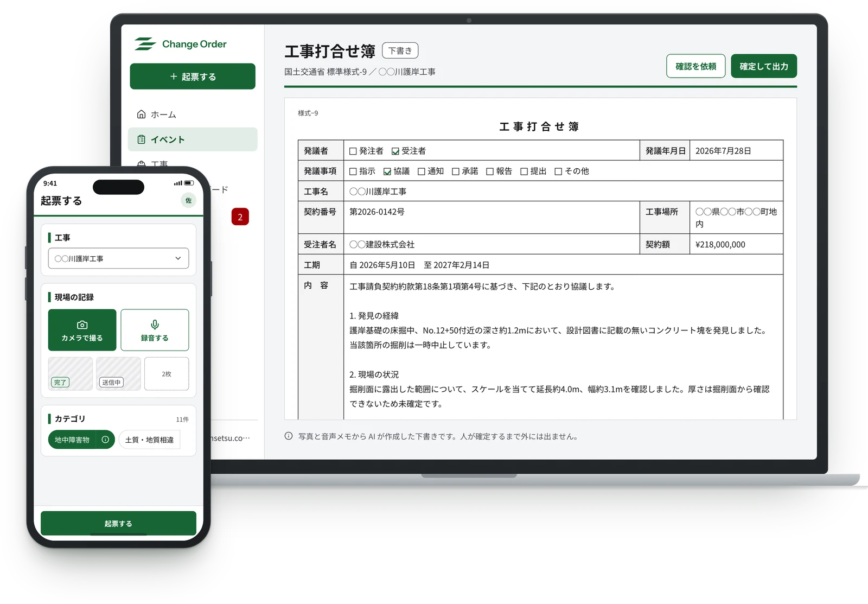Click 〇〇建設株式会社 contractor name cell
868x604 pixels.
(x=492, y=244)
